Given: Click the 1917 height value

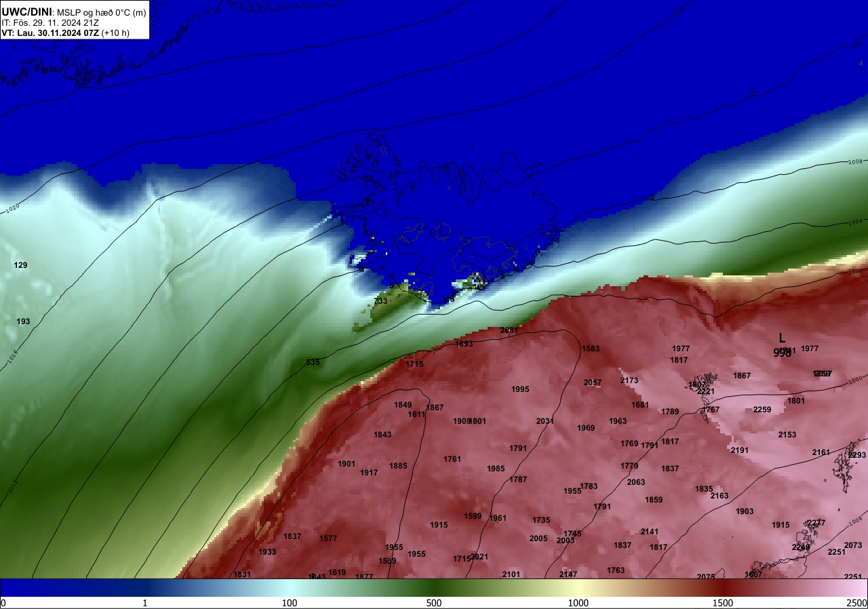Looking at the screenshot, I should coord(369,473).
